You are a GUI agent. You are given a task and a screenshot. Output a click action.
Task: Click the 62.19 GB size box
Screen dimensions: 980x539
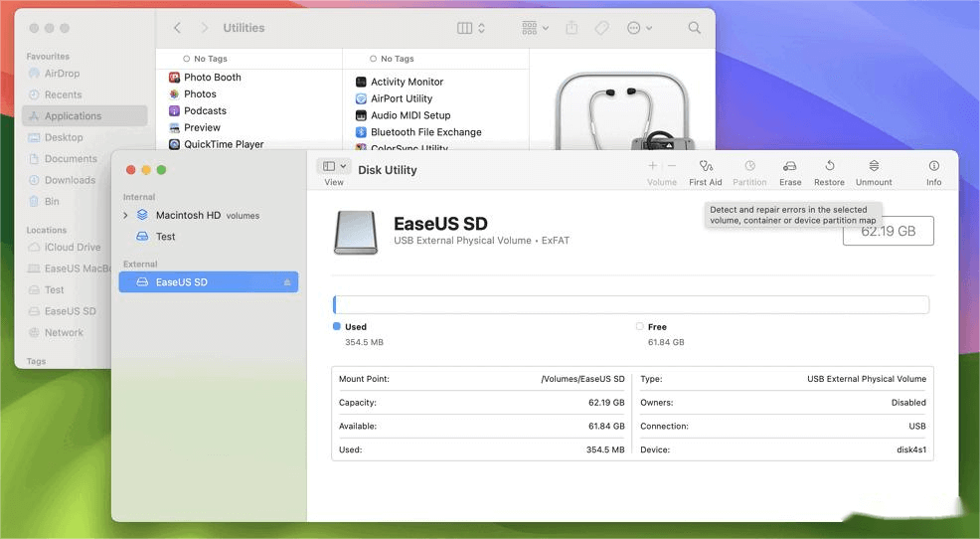(x=889, y=232)
